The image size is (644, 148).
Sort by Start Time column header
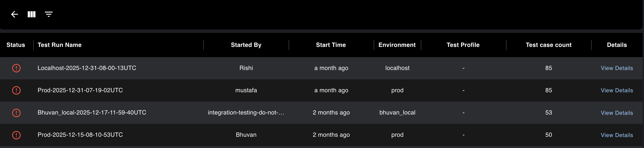pos(331,45)
